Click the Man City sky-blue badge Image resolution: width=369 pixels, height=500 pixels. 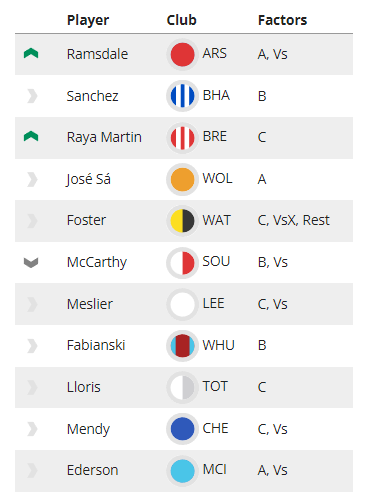tap(182, 471)
